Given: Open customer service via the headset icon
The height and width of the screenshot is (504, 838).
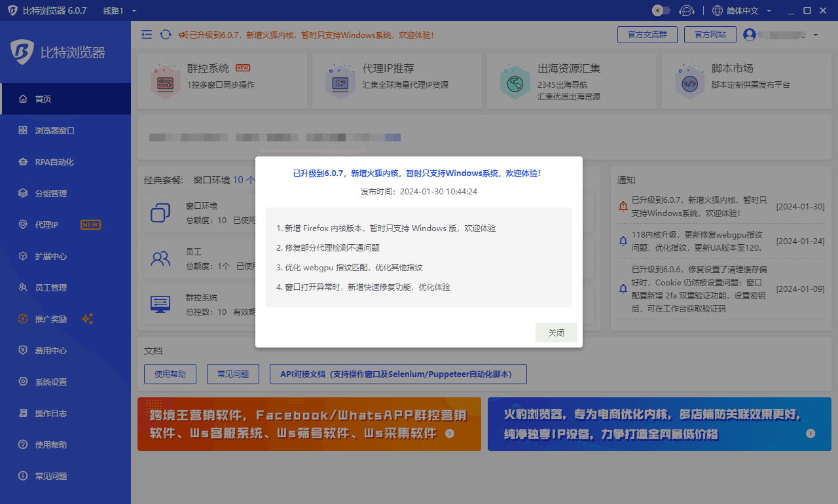Looking at the screenshot, I should pos(687,10).
